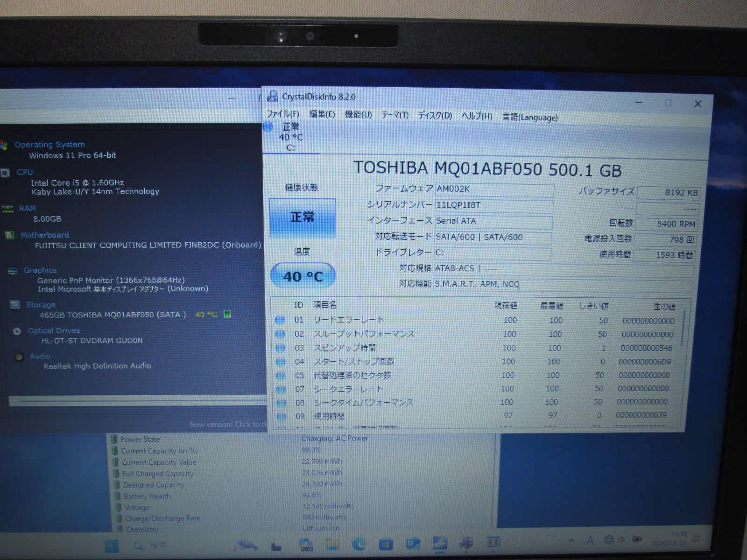Click the CPU chip icon in Speccy
747x560 pixels.
5,173
